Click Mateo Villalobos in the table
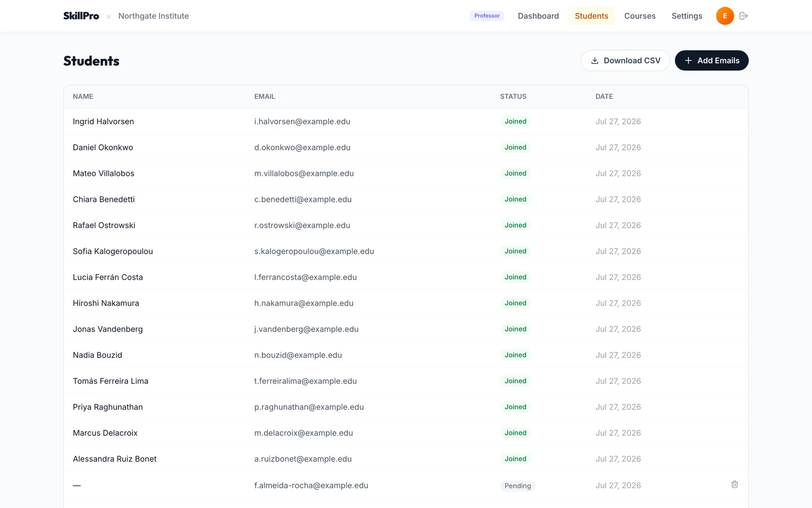The image size is (812, 508). coord(103,173)
